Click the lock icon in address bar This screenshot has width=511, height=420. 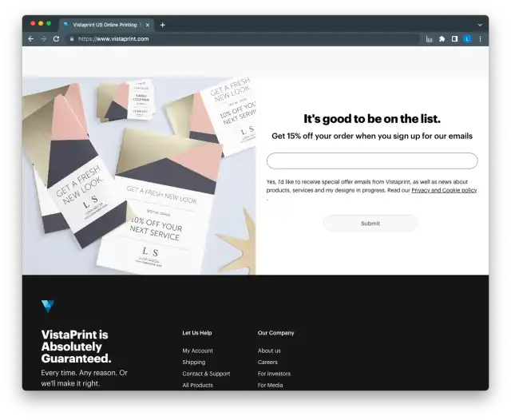(72, 39)
